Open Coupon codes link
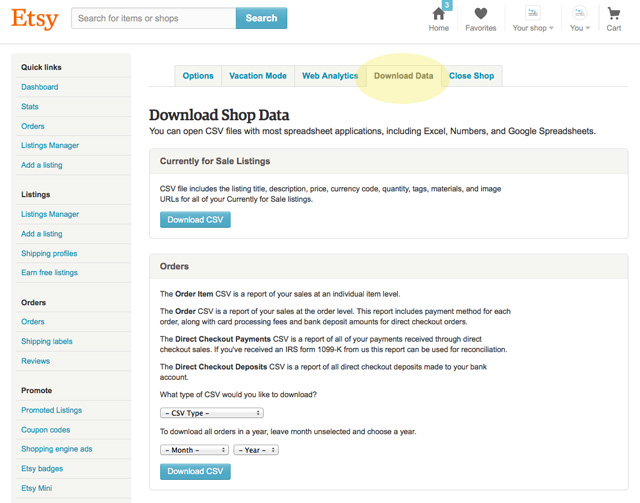 tap(46, 430)
